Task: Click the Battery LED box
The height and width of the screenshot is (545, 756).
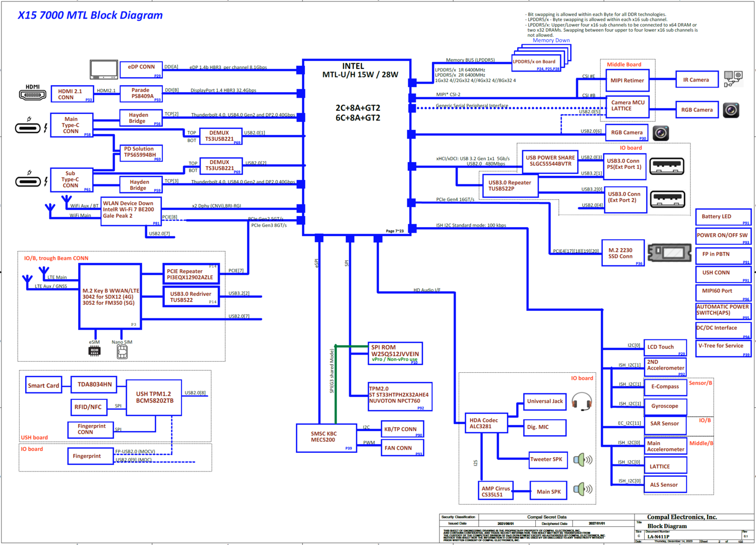Action: point(723,217)
